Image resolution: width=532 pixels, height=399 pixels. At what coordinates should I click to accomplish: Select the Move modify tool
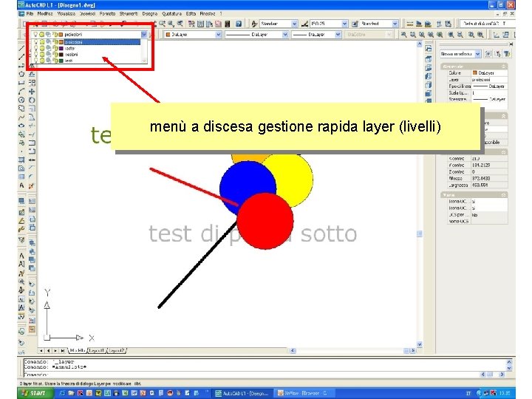pyautogui.click(x=32, y=92)
